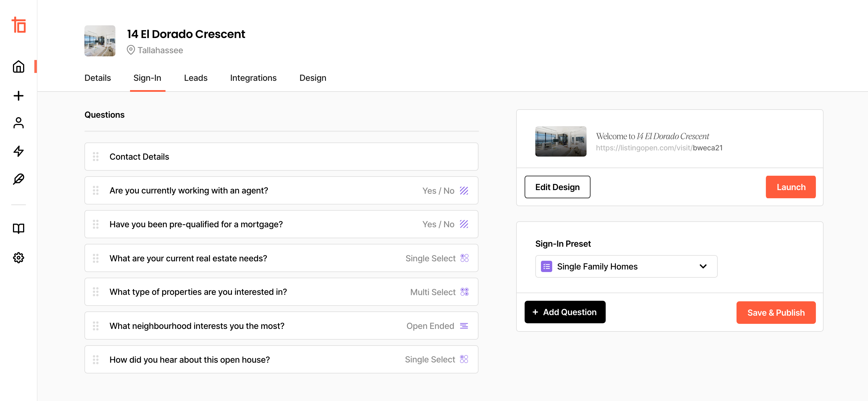Toggle Yes/No on agent question
Viewport: 868px width, 401px height.
point(464,190)
